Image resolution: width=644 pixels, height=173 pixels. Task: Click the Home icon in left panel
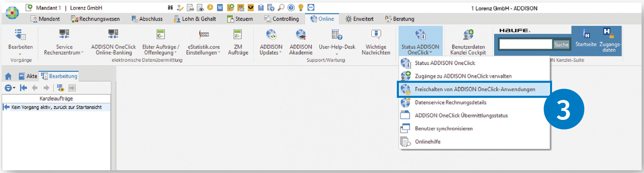click(8, 76)
